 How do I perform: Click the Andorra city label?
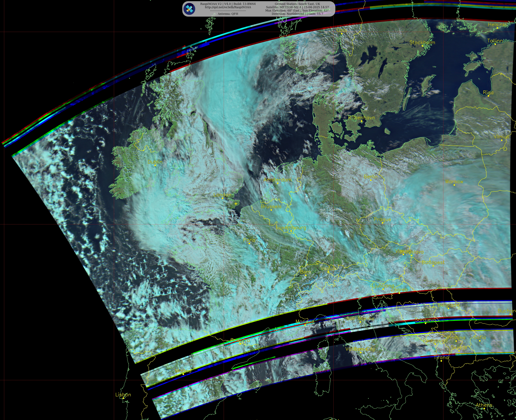(240, 340)
